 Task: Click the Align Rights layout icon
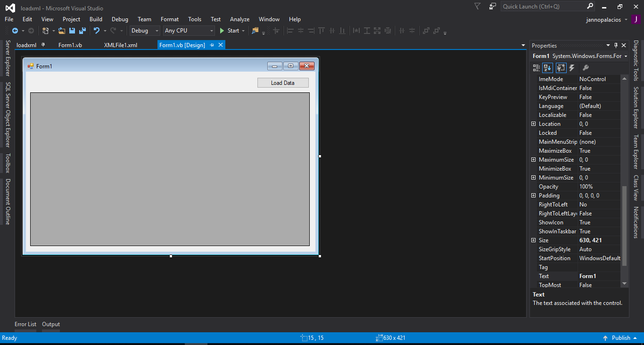tap(311, 31)
